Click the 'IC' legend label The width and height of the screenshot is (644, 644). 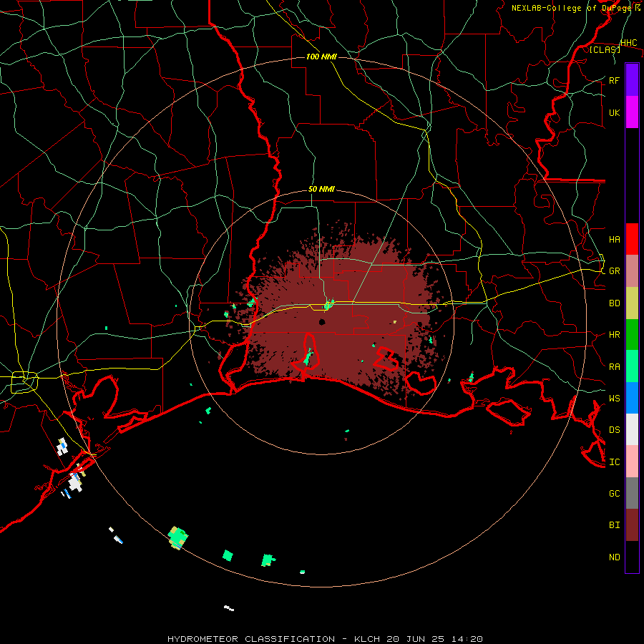tap(614, 462)
